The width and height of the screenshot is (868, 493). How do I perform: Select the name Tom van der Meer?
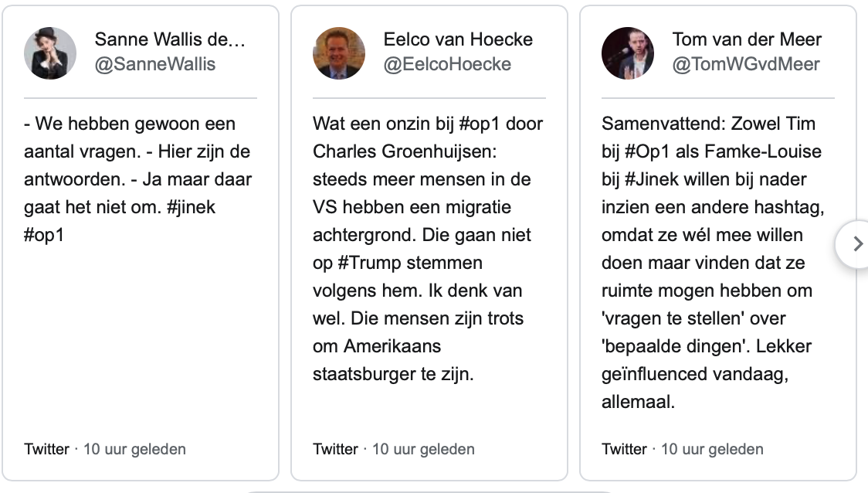(x=747, y=39)
